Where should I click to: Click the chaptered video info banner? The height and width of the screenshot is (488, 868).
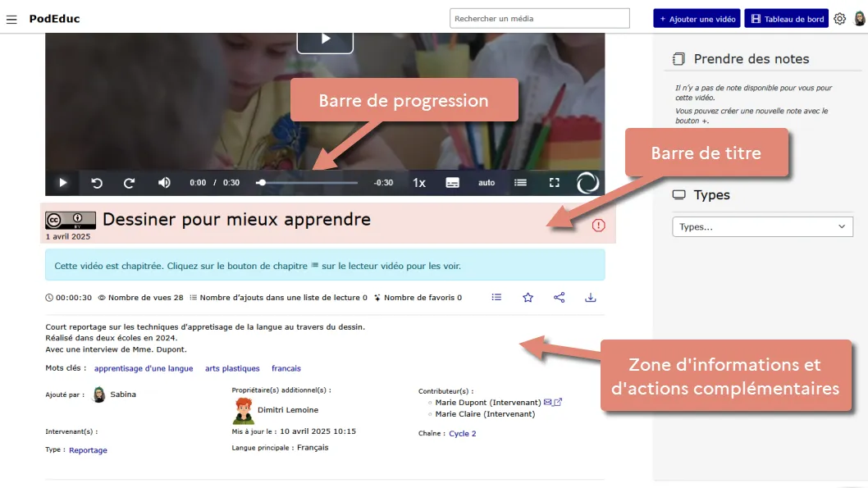(x=325, y=265)
